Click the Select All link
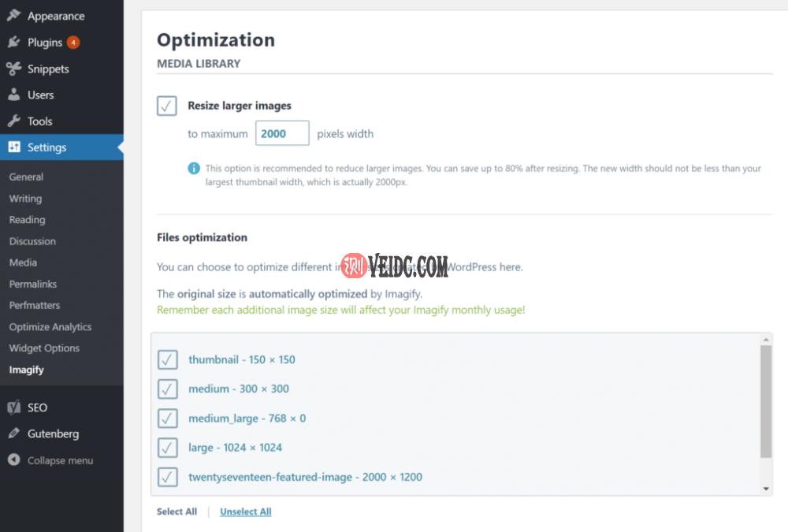The height and width of the screenshot is (532, 788). (177, 512)
